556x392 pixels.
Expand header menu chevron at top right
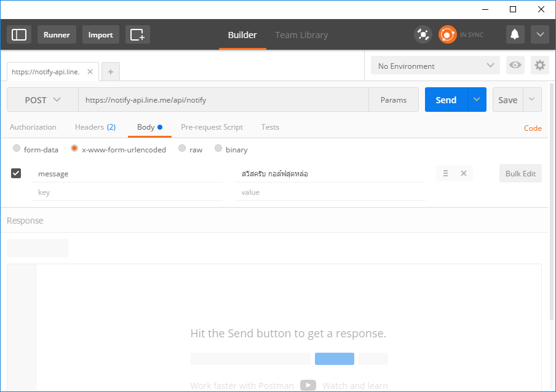coord(539,34)
